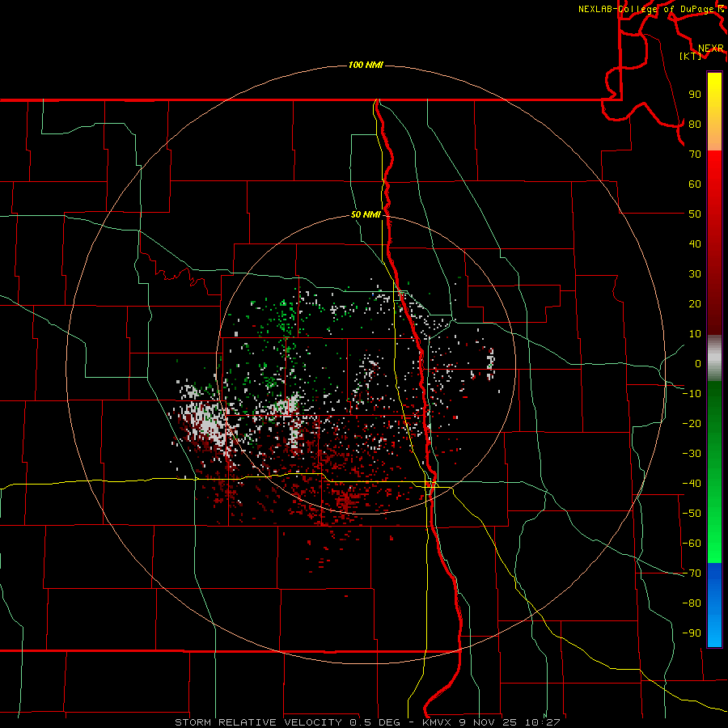Click the 50 value on velocity scale
728x728 pixels.
[x=695, y=214]
